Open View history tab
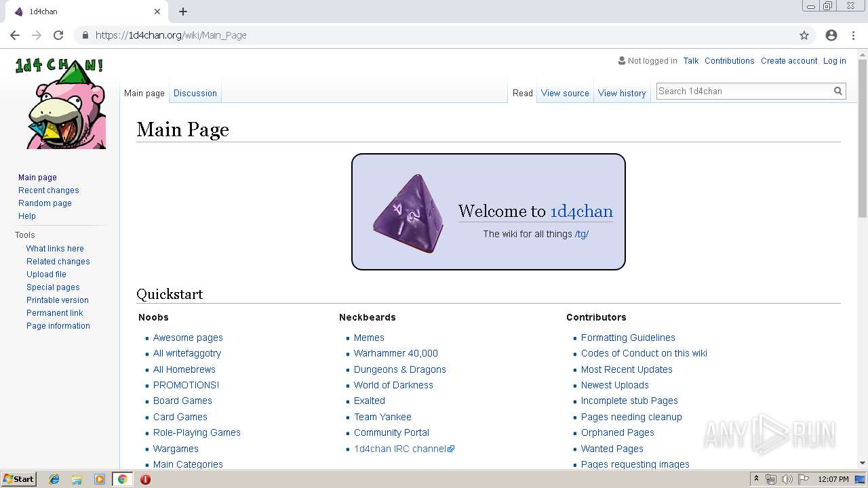The height and width of the screenshot is (488, 868). pos(622,93)
